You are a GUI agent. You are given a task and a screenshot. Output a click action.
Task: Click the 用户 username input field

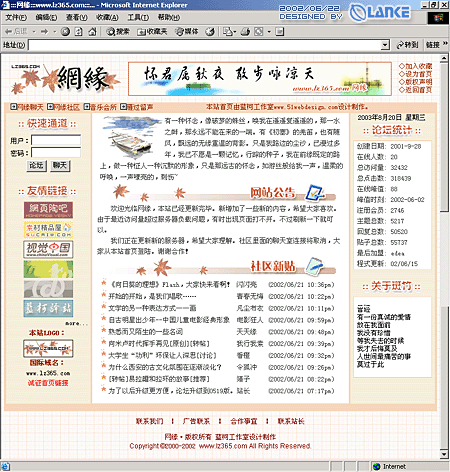pyautogui.click(x=56, y=140)
